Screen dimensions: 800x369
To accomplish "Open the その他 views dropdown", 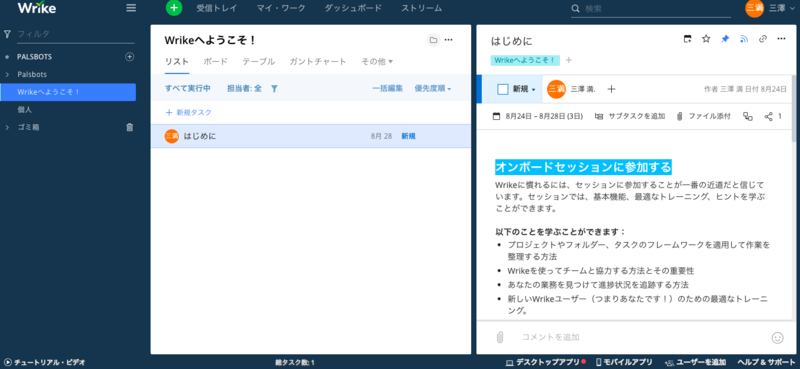I will [x=377, y=62].
